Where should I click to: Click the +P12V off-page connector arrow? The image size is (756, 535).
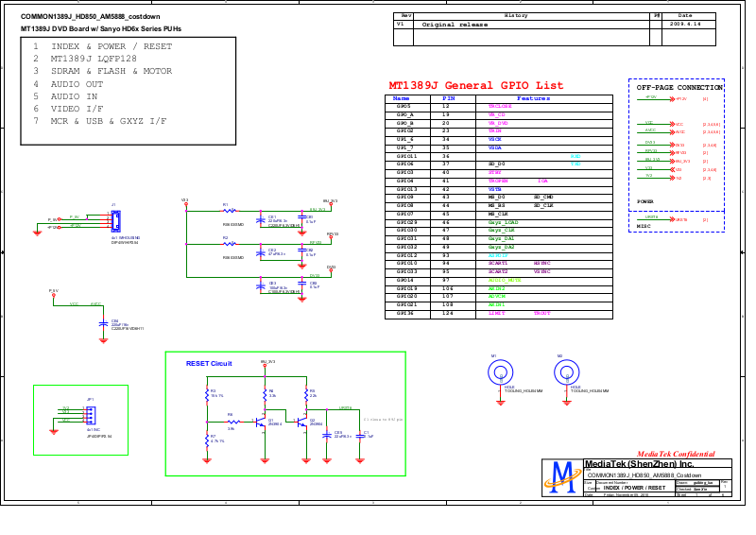[x=672, y=98]
